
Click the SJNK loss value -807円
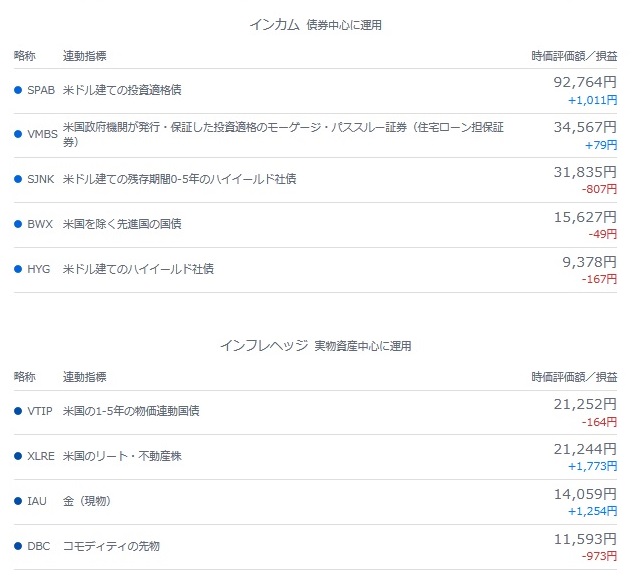click(x=599, y=189)
